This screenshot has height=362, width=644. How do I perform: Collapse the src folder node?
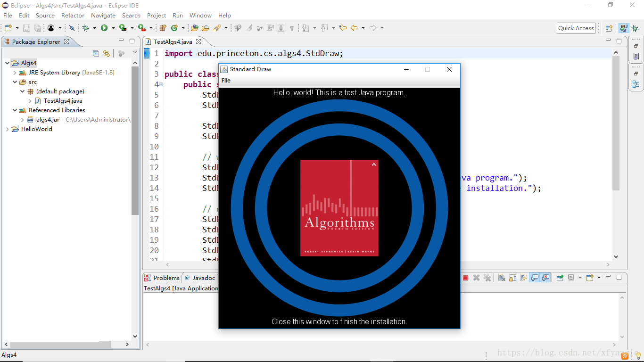(x=15, y=82)
